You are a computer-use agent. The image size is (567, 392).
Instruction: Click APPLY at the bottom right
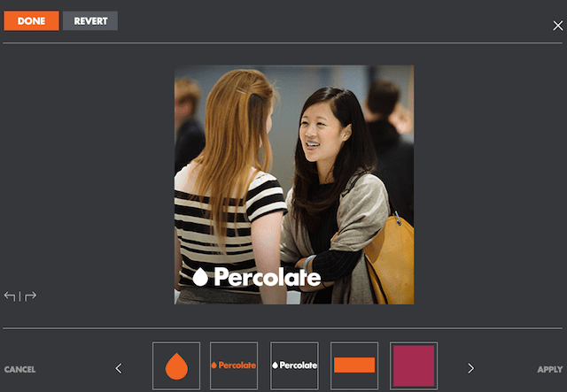tap(549, 369)
